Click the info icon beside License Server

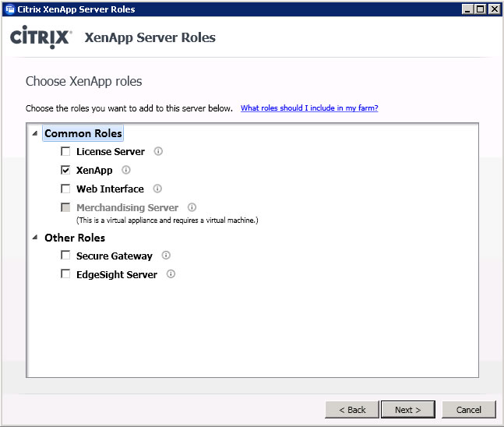click(158, 151)
